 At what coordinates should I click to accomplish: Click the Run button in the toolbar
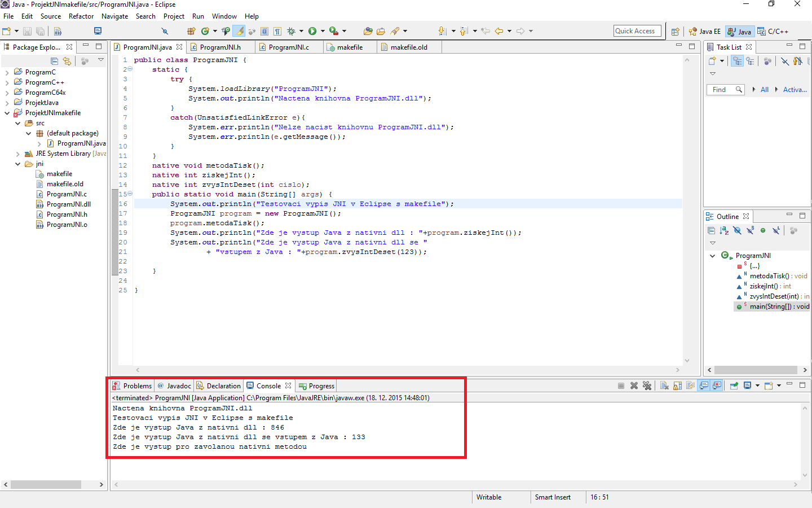(x=312, y=31)
